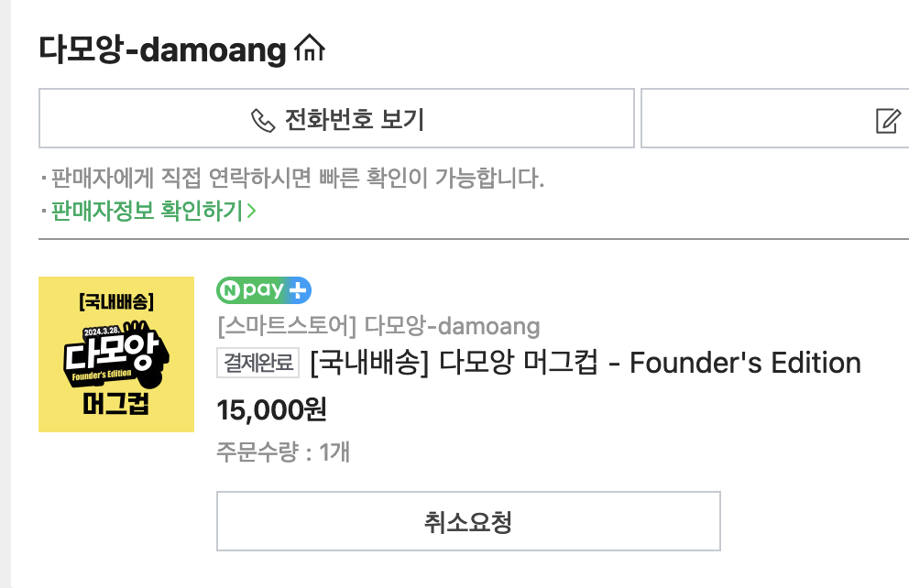The width and height of the screenshot is (909, 588).
Task: Open the store home icon beside 다모앙-damoang
Action: 310,48
